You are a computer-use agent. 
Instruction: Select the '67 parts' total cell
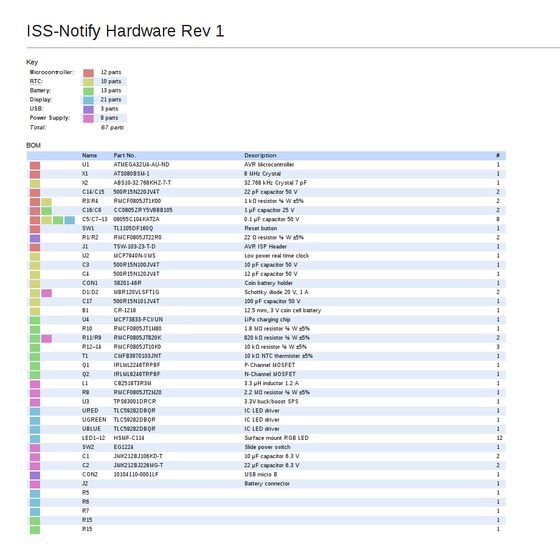click(112, 128)
